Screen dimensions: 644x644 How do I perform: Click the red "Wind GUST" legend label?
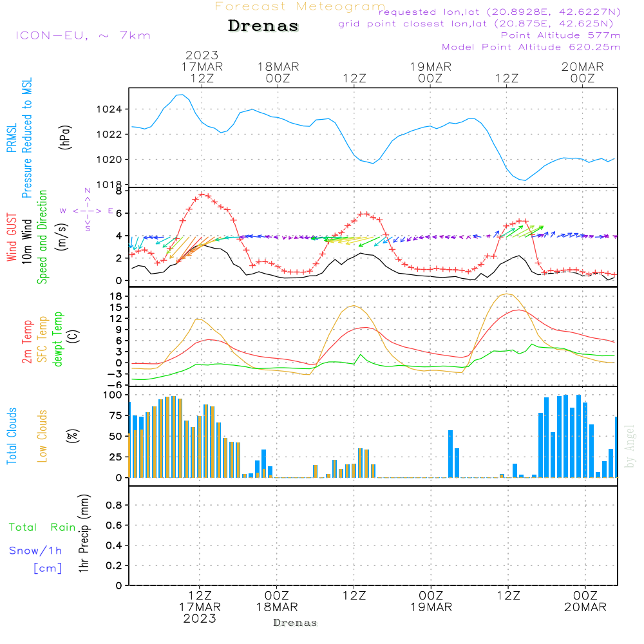point(12,238)
